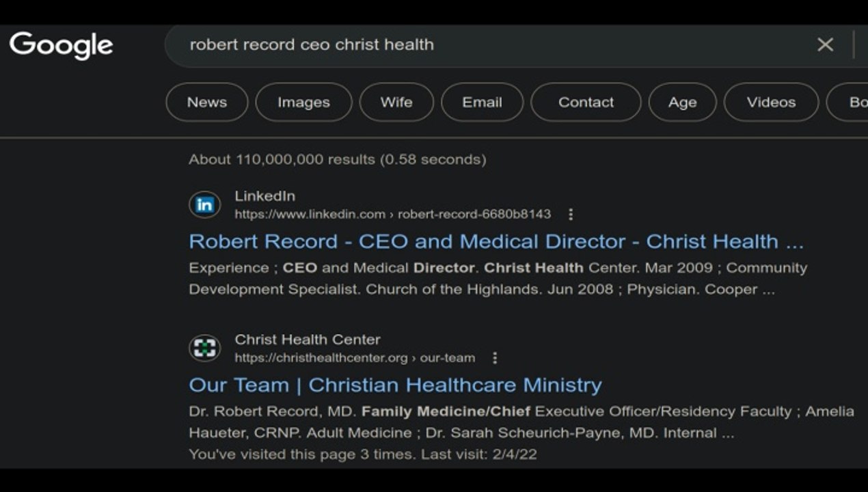The image size is (868, 492).
Task: Select the Wife filter chip
Action: (x=396, y=102)
